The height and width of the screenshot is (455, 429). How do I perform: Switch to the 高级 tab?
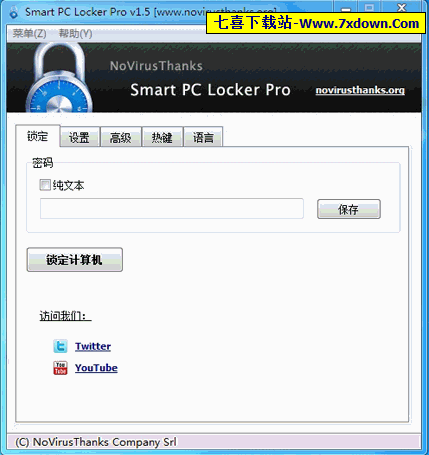pos(121,137)
